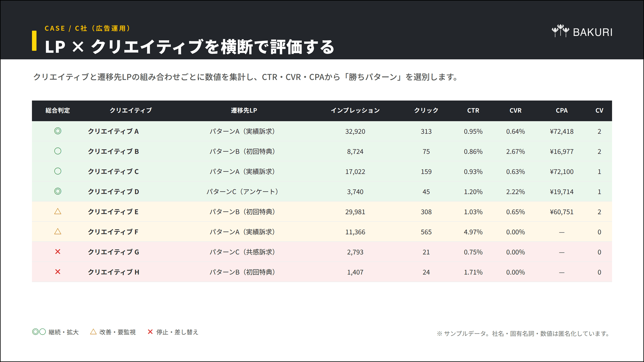This screenshot has width=644, height=362.
Task: Click the CPA column header
Action: pos(562,110)
